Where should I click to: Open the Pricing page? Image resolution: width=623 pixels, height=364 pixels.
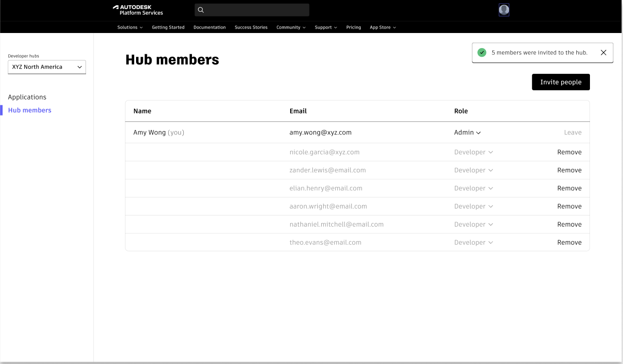(x=353, y=28)
